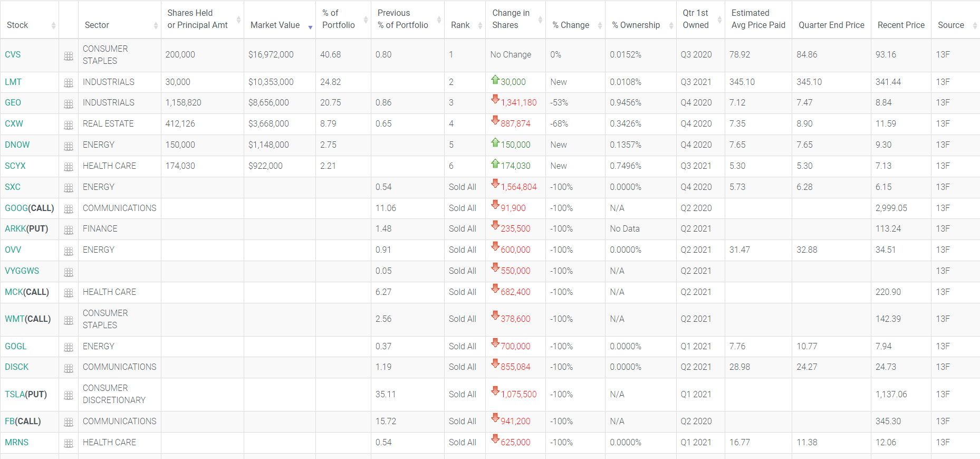Sort by Estimated Avg Price Paid header

pos(758,20)
